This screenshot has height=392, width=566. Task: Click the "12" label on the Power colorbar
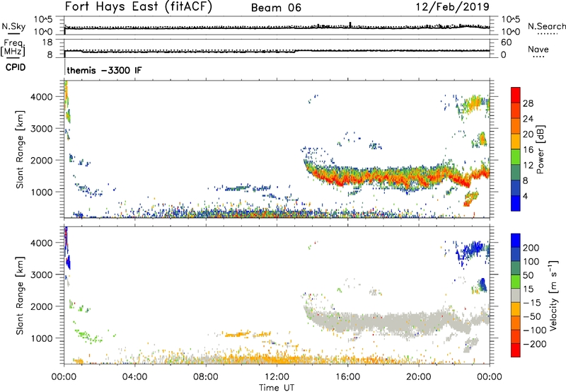pyautogui.click(x=528, y=165)
